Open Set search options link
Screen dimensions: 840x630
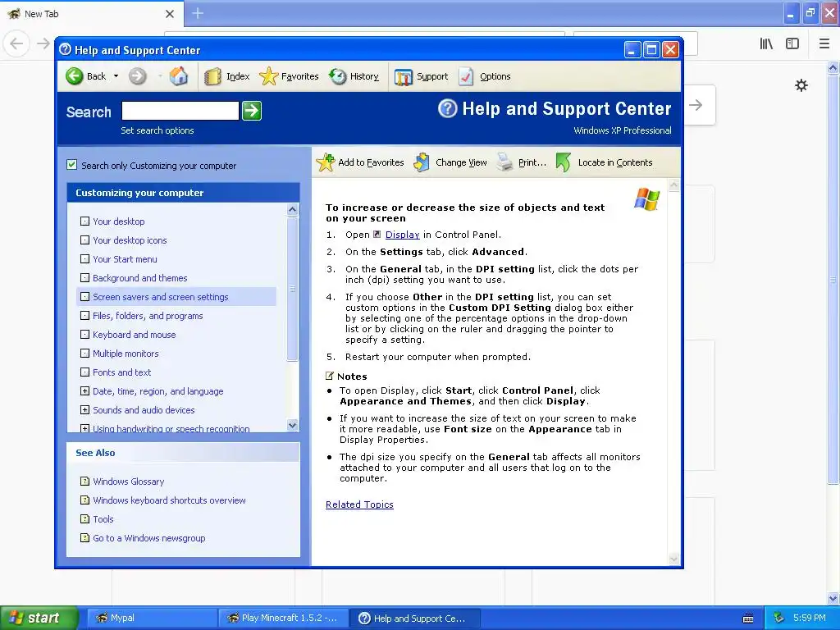pos(157,130)
